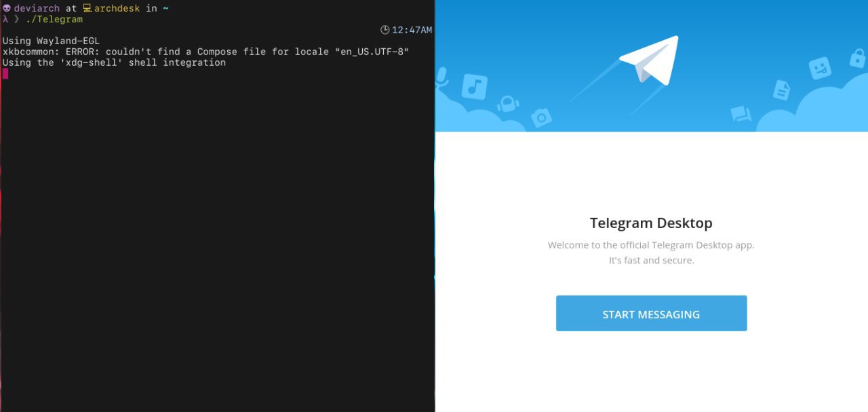Image resolution: width=868 pixels, height=412 pixels.
Task: Click the computer icon before archdesk
Action: (87, 8)
